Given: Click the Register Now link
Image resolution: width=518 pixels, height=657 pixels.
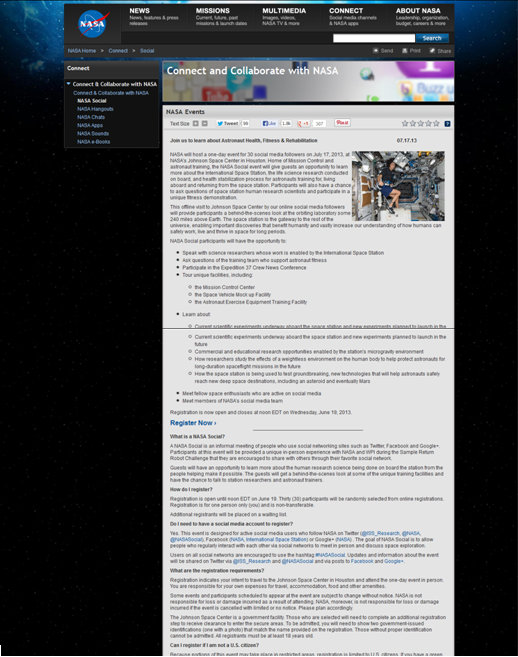Looking at the screenshot, I should coord(193,423).
